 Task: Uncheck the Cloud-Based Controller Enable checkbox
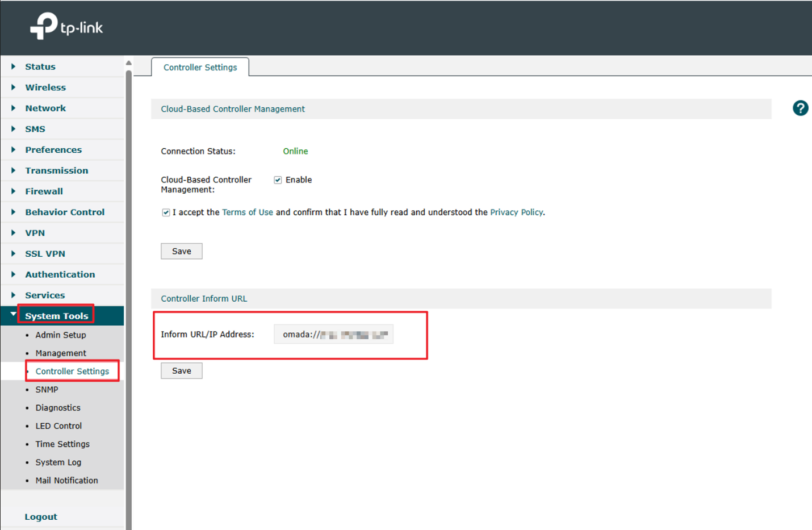pyautogui.click(x=278, y=180)
